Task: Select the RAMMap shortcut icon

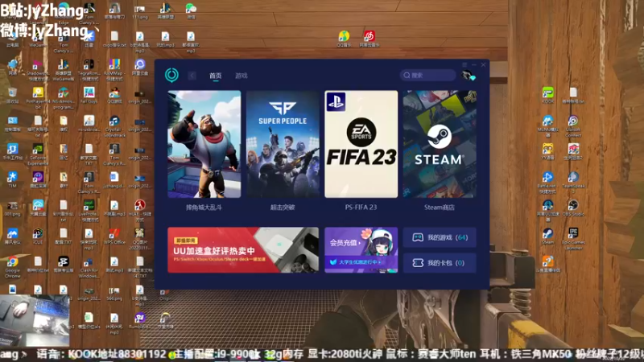Action: (114, 70)
